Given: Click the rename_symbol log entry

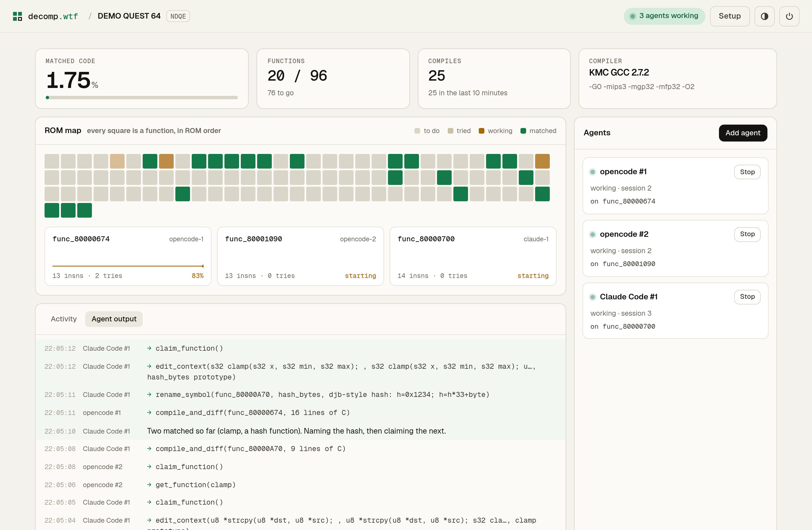Looking at the screenshot, I should (301, 395).
